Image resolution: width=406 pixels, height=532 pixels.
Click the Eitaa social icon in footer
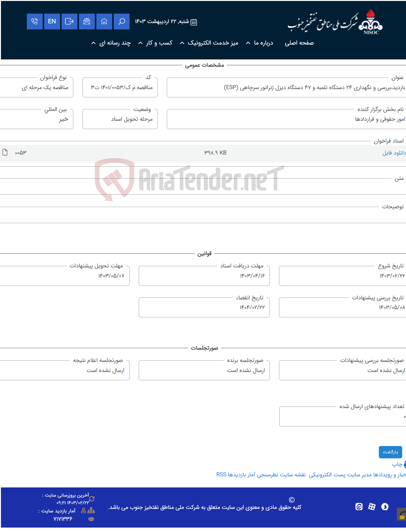click(359, 507)
